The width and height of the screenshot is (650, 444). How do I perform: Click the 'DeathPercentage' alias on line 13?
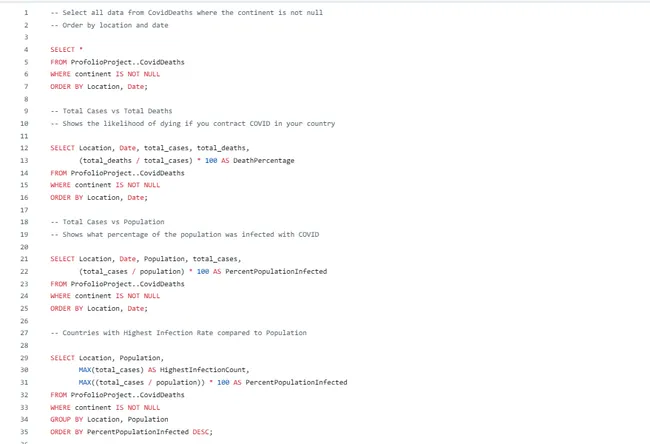pos(264,160)
